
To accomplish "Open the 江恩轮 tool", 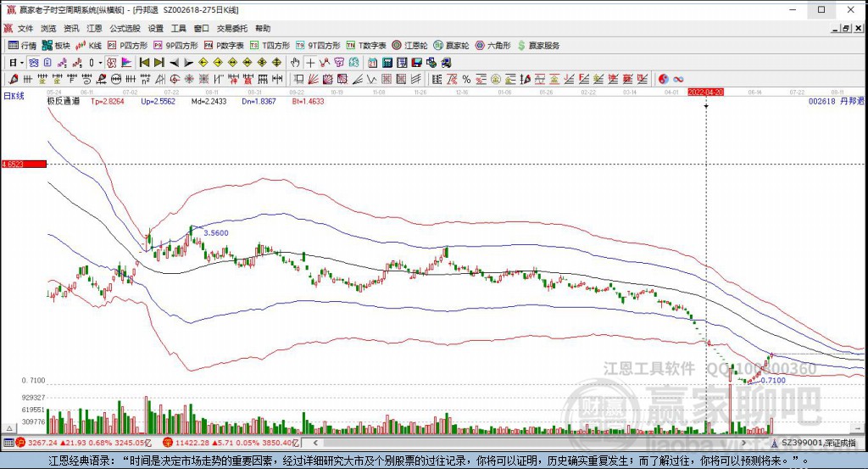I will click(x=409, y=46).
